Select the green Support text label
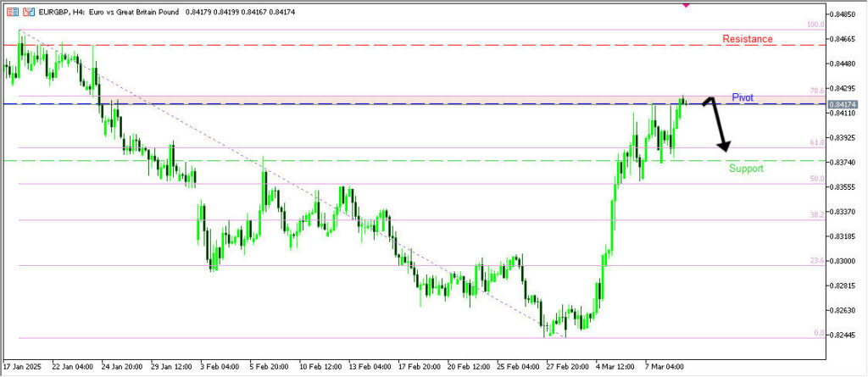 (x=746, y=169)
